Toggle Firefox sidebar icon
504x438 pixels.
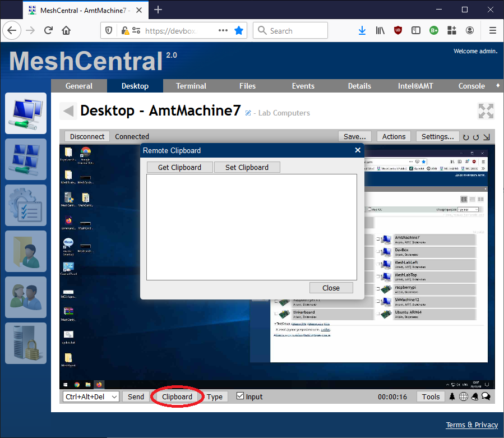click(416, 30)
